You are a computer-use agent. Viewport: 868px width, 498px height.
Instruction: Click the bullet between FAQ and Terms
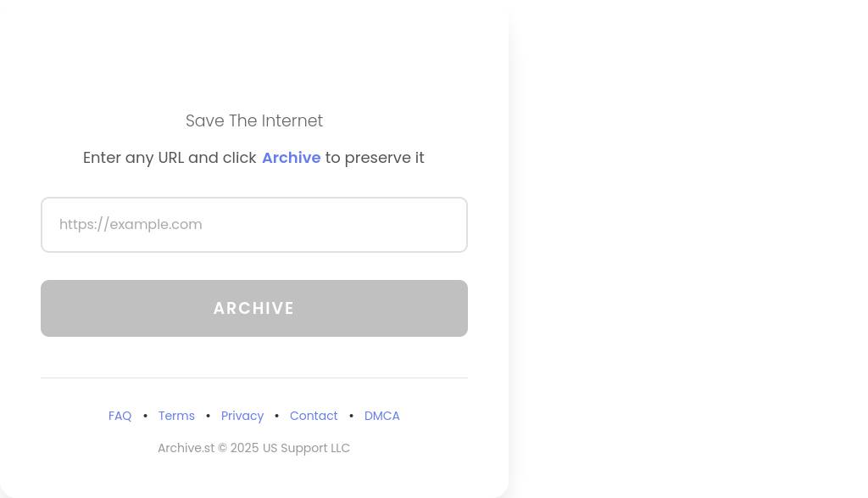point(145,416)
